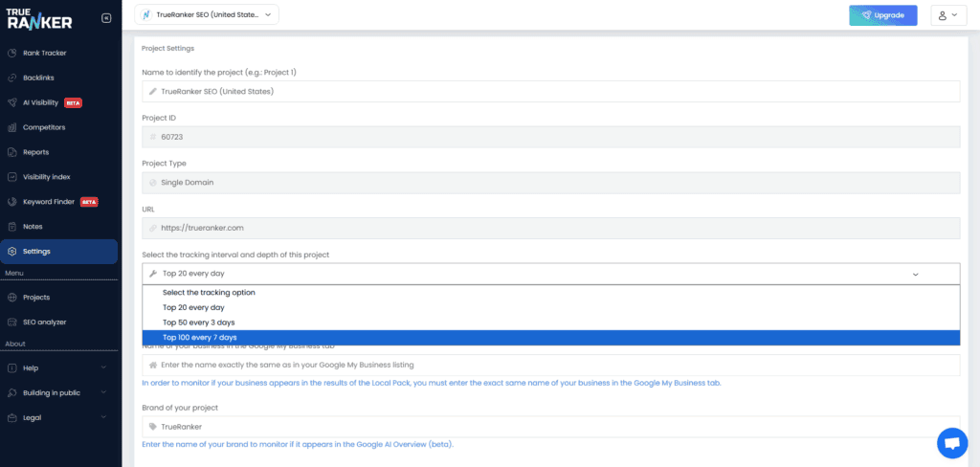Click the Visibility index icon
Viewport: 980px width, 467px height.
tap(11, 177)
